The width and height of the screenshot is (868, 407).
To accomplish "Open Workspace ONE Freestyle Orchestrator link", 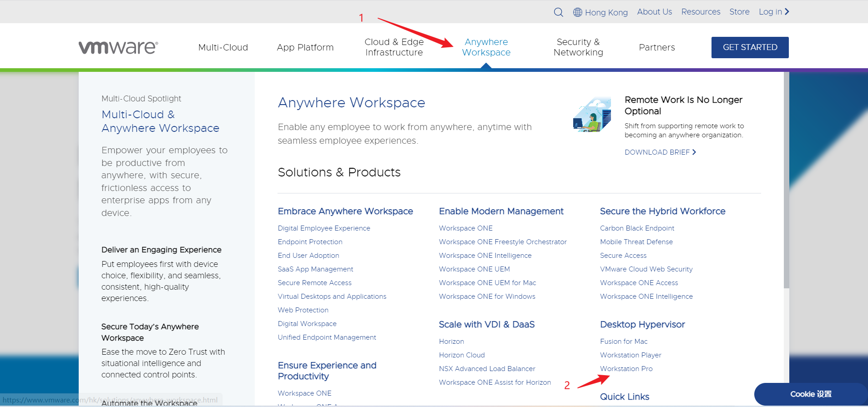I will click(x=503, y=242).
